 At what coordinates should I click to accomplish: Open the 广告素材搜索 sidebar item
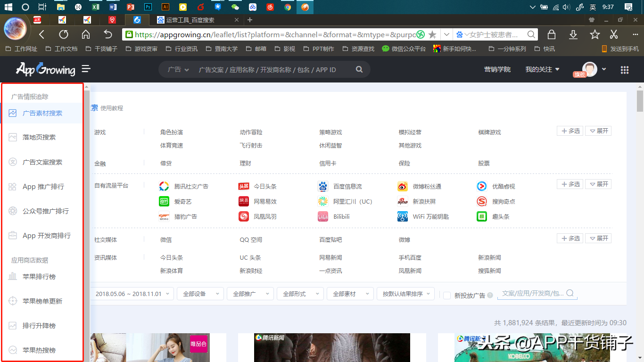pos(42,113)
